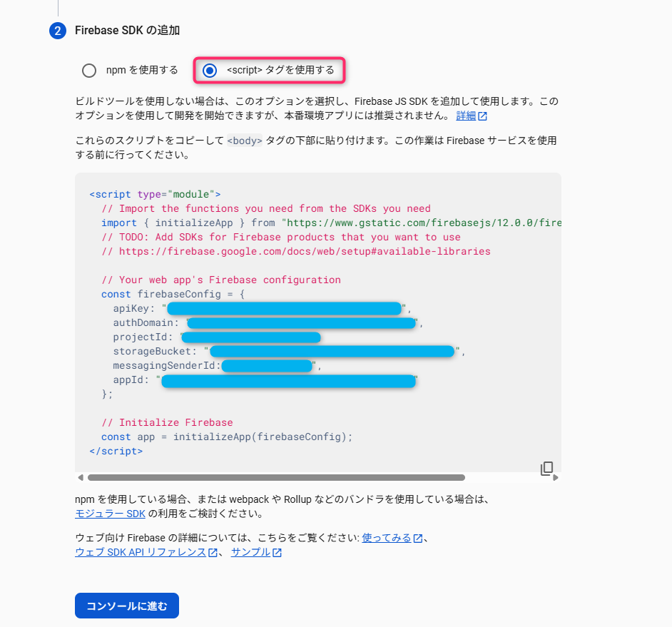
Task: Click the "const firebaseConfig = {" line
Action: point(173,294)
